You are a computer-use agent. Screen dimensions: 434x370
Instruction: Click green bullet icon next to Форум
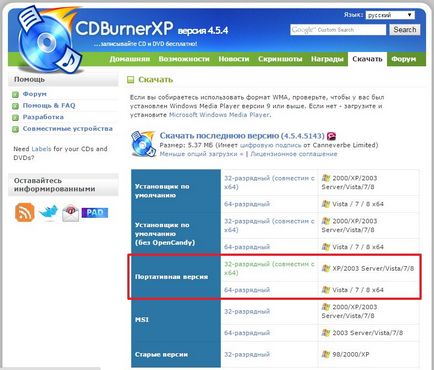[15, 95]
